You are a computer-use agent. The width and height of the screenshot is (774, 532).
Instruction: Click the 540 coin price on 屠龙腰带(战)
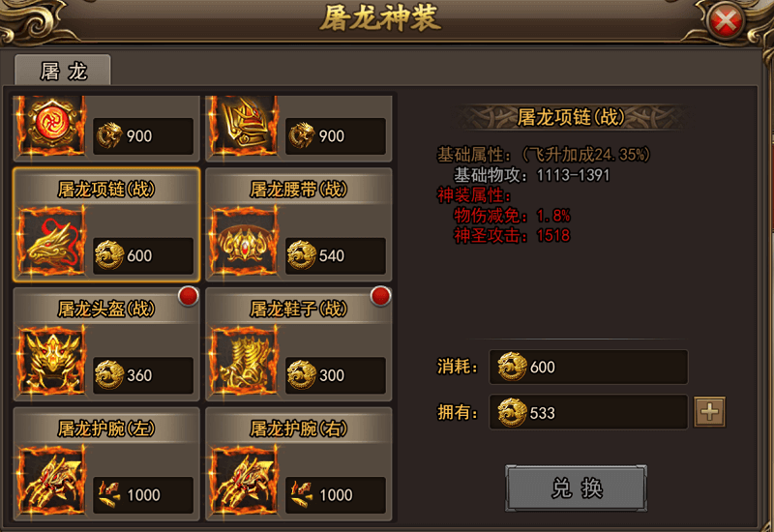[x=336, y=255]
